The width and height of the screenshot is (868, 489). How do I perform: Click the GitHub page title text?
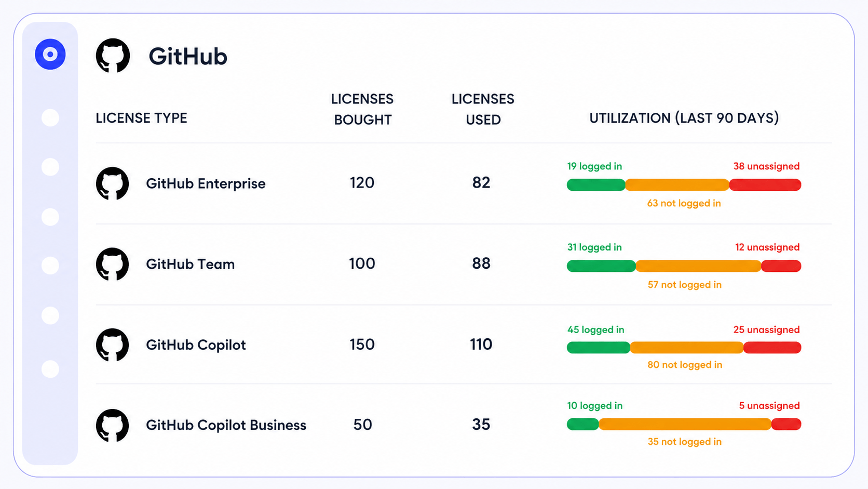[188, 56]
